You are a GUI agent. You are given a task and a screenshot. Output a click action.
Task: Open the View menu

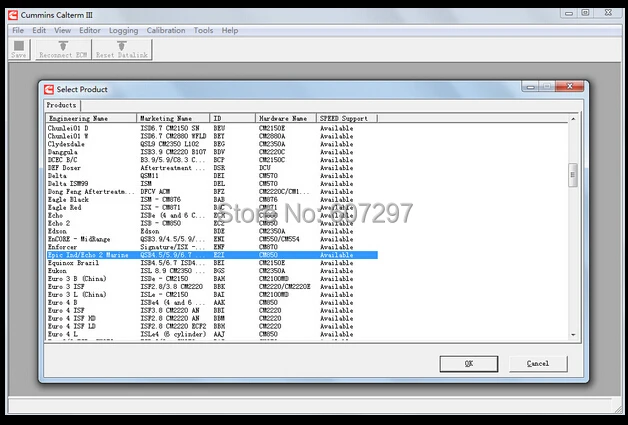tap(62, 30)
